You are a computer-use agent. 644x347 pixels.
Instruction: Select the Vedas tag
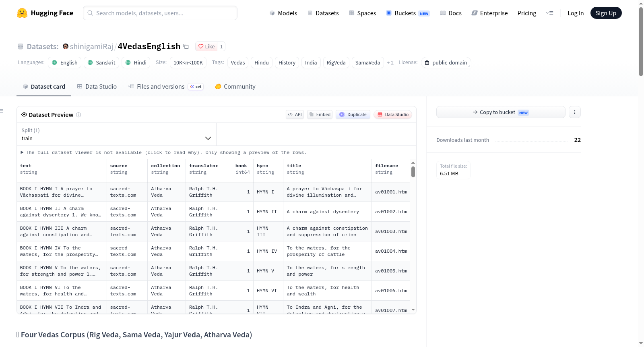click(238, 62)
